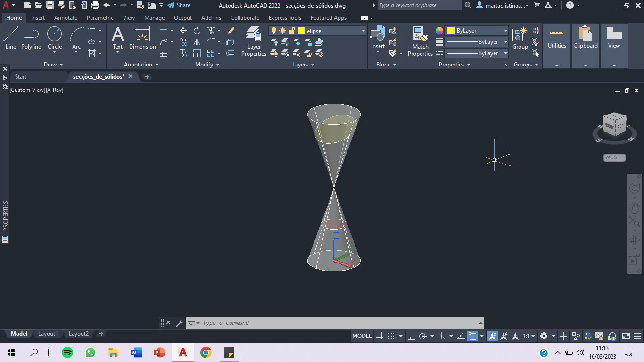Toggle the current layer lightbulb on/off

273,31
